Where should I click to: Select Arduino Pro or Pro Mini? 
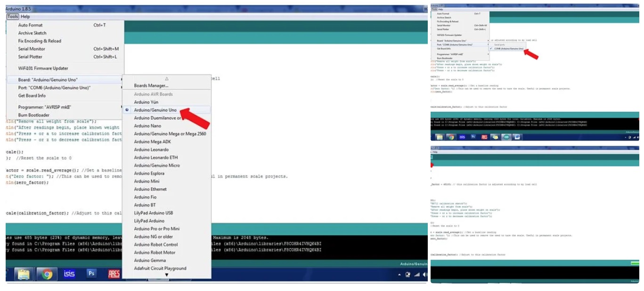pos(167,229)
